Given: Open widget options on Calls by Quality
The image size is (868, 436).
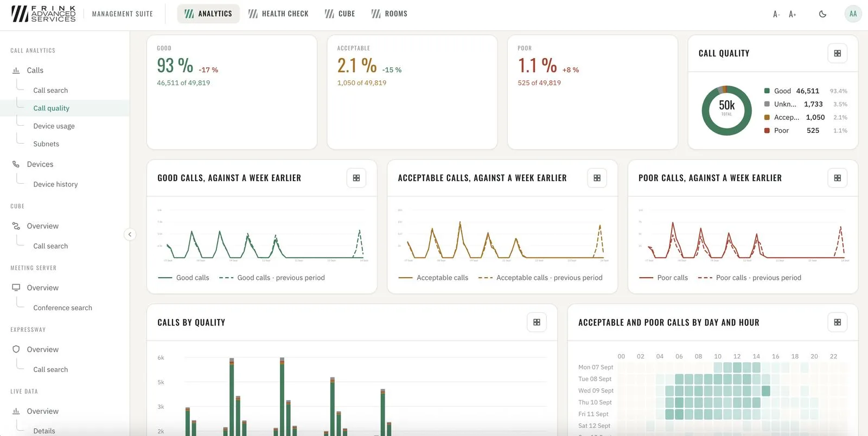Looking at the screenshot, I should pos(537,322).
